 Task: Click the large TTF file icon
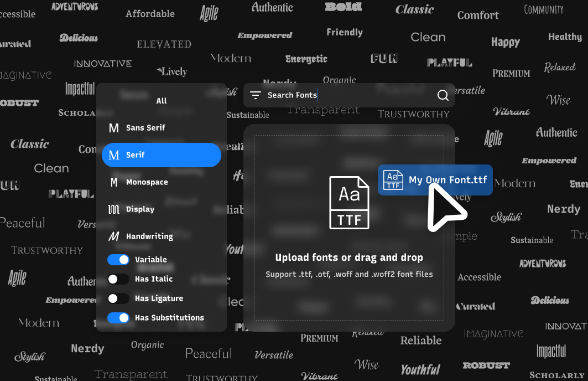(349, 203)
